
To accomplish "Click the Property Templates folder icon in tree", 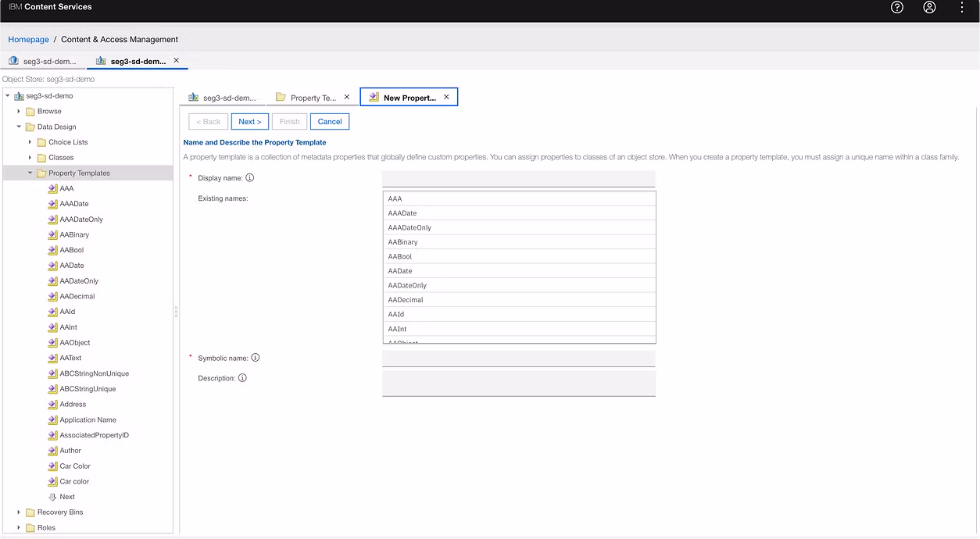I will click(x=41, y=173).
